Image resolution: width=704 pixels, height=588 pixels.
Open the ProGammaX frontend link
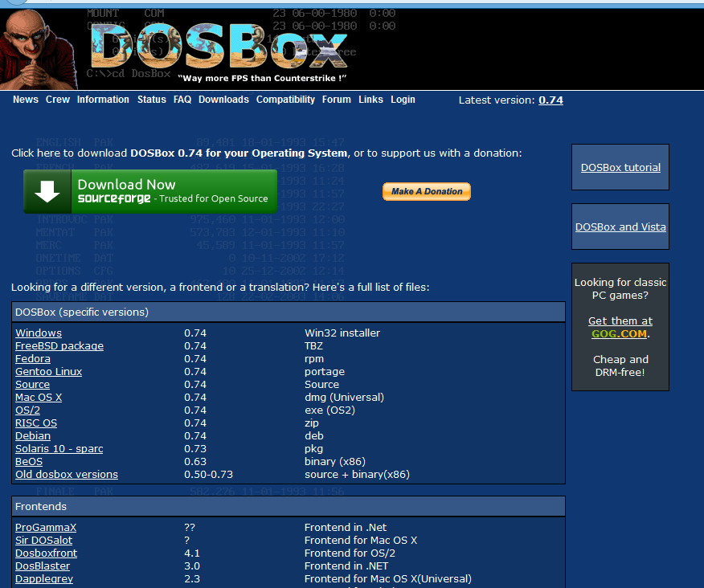click(46, 528)
